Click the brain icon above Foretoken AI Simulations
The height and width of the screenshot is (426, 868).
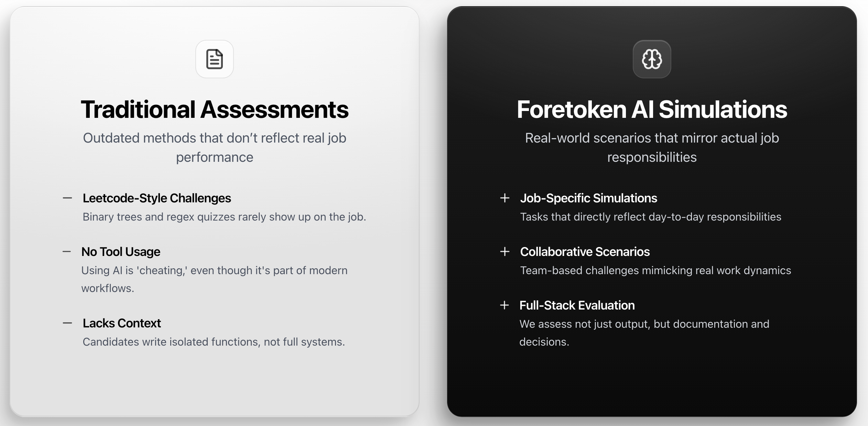coord(652,59)
